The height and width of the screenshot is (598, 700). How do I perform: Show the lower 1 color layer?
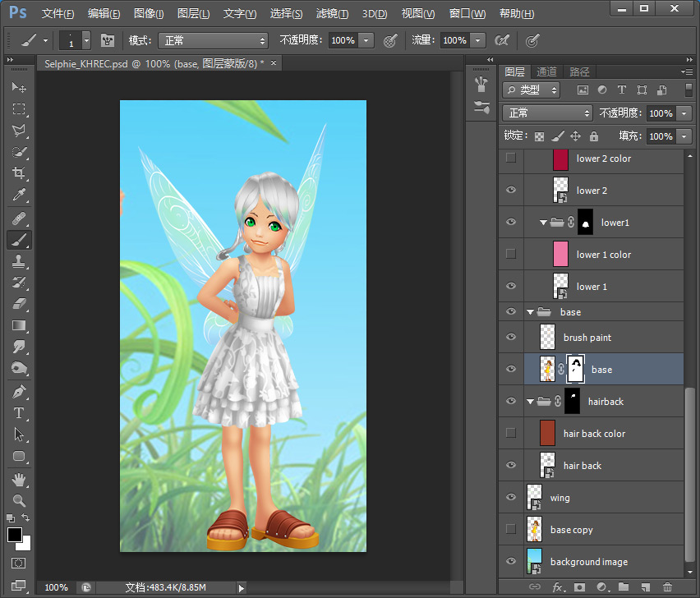tap(510, 255)
